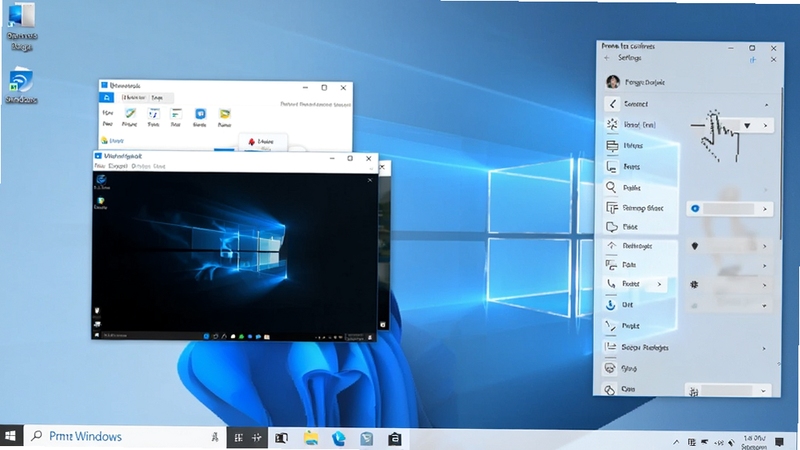Select the magnifier icon in Settings sidebar

(611, 187)
